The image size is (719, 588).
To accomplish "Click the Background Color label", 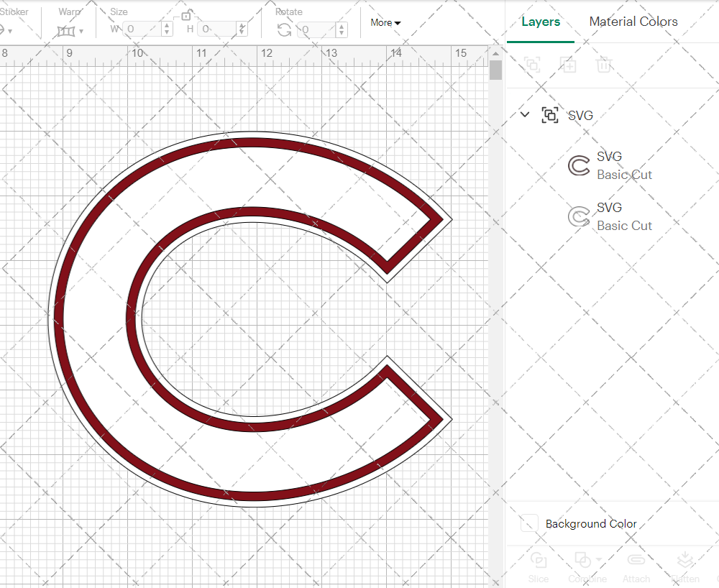I will pos(591,523).
